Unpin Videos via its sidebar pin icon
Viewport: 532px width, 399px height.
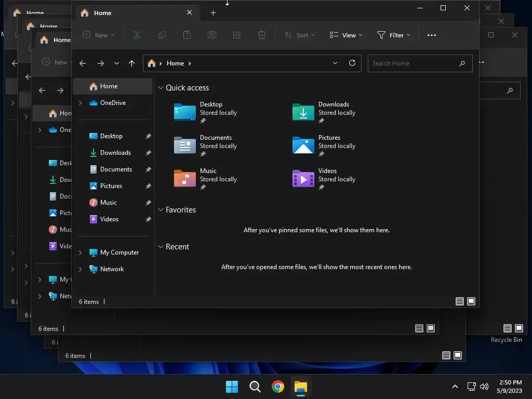148,219
